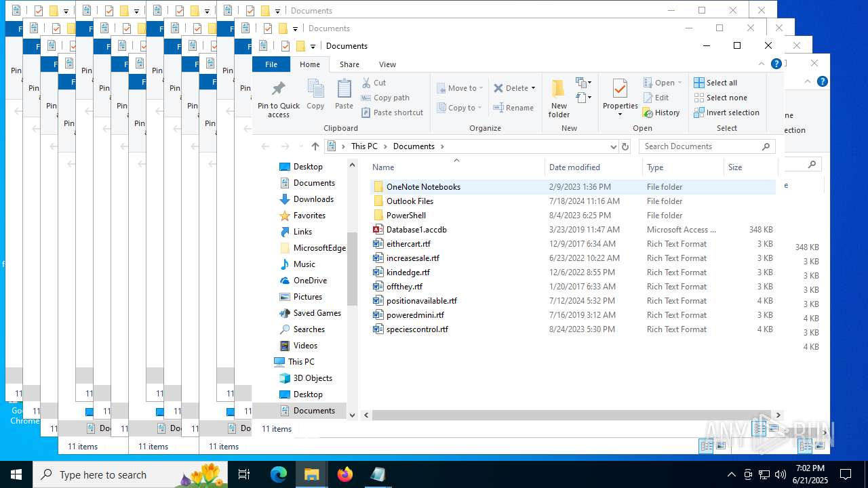Create a New folder

tap(559, 98)
